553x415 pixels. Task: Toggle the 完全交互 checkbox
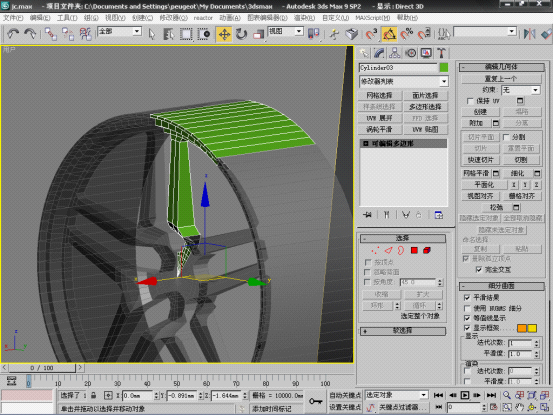click(479, 270)
